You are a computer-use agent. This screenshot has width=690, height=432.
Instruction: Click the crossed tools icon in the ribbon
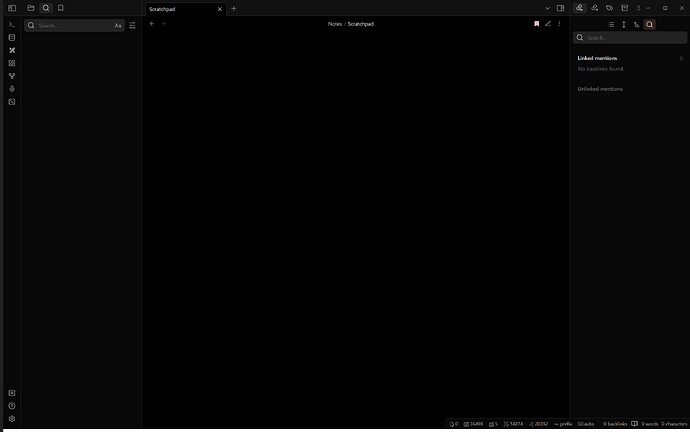pyautogui.click(x=12, y=50)
